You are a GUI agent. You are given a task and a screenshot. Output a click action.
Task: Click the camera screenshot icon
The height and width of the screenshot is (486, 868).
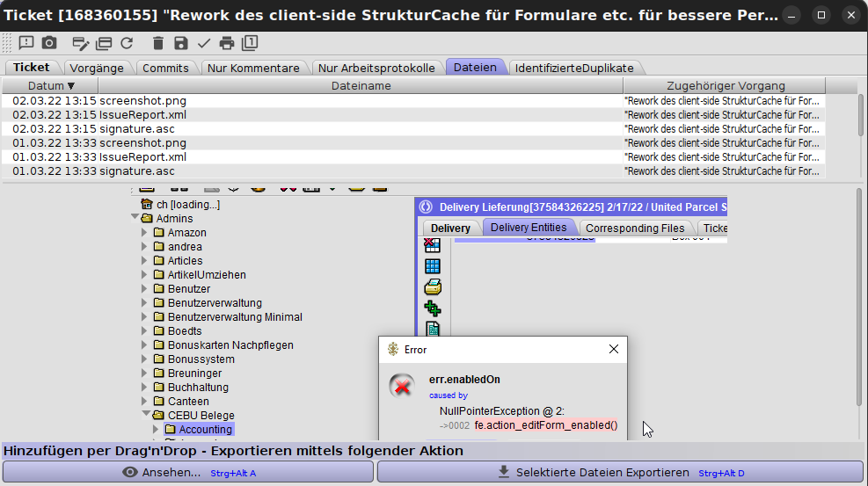click(x=49, y=43)
